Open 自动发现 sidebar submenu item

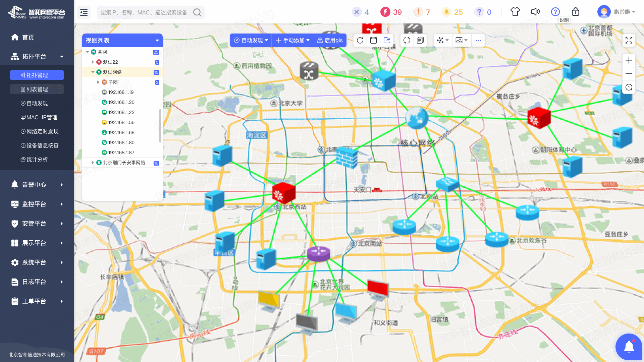pos(37,103)
